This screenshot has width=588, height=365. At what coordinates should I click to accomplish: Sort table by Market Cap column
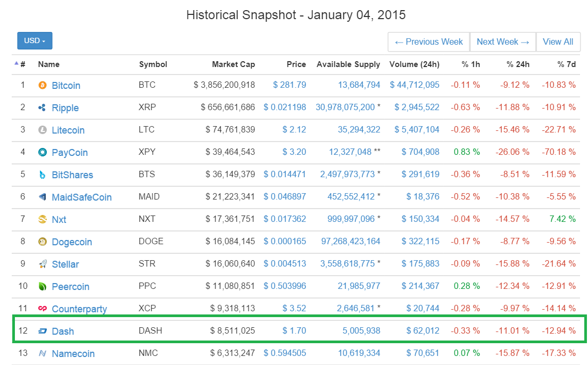coord(233,64)
